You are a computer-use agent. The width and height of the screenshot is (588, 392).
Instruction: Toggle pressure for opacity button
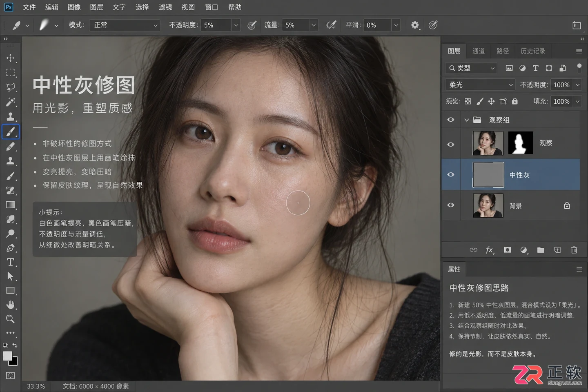coord(252,25)
